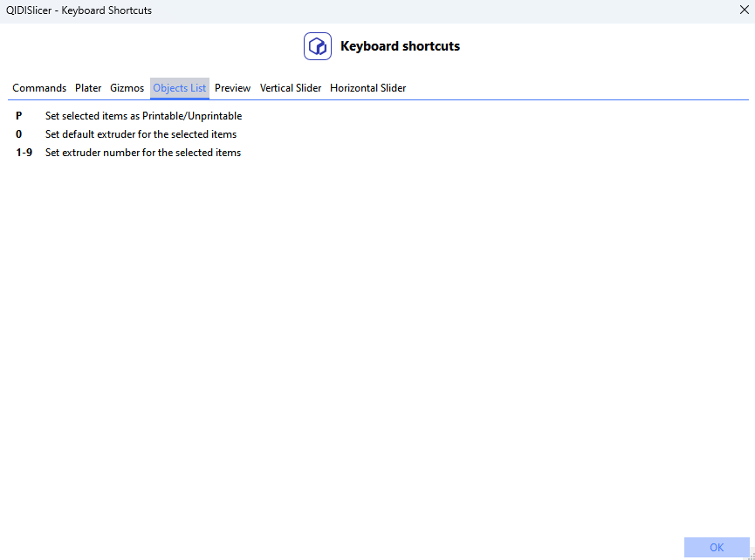The image size is (755, 560).
Task: Click the resize grip in the window corner
Action: click(x=751, y=556)
